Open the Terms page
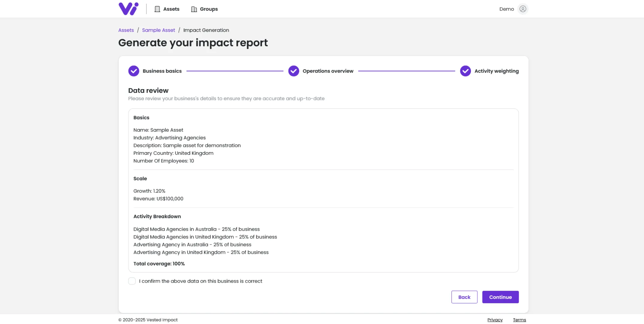The image size is (644, 324). 519,320
